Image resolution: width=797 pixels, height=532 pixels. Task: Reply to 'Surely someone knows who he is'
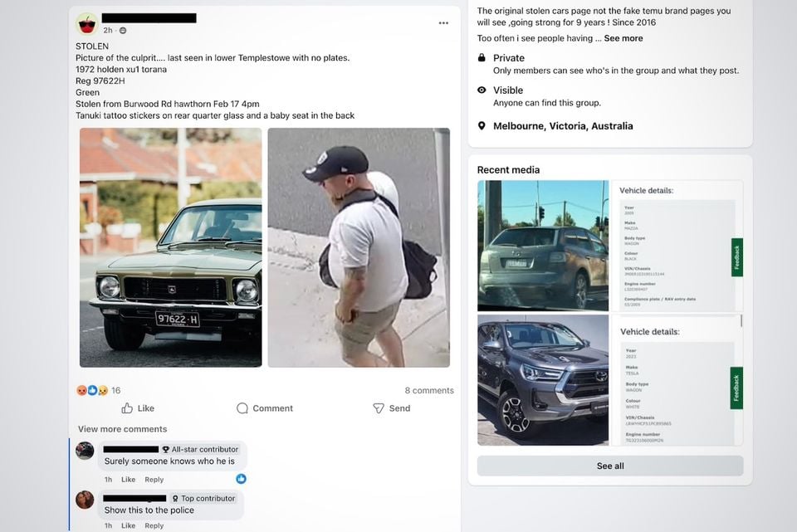pos(154,479)
